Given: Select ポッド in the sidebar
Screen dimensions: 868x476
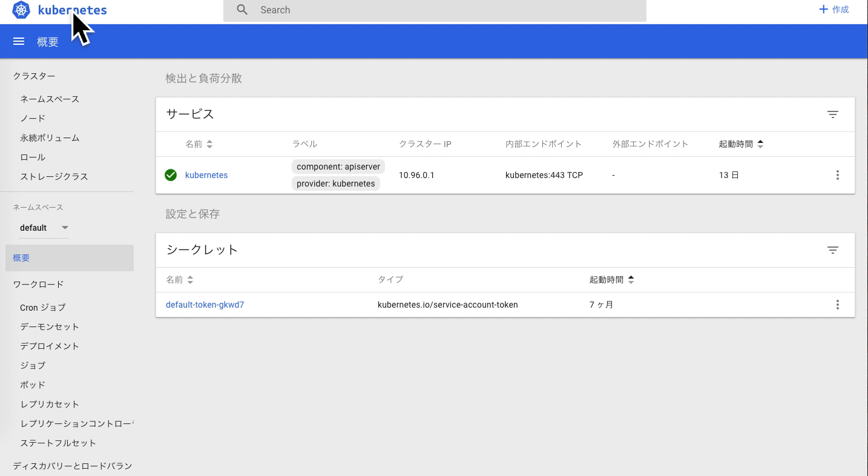Looking at the screenshot, I should pos(33,385).
